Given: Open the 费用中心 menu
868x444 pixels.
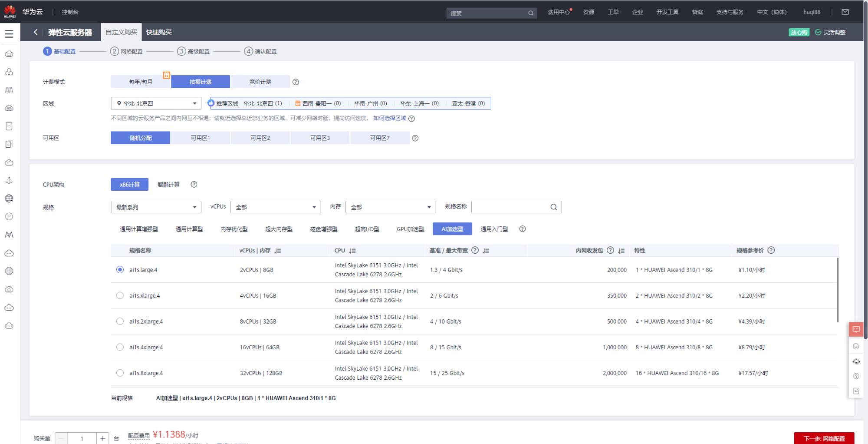Looking at the screenshot, I should [559, 12].
